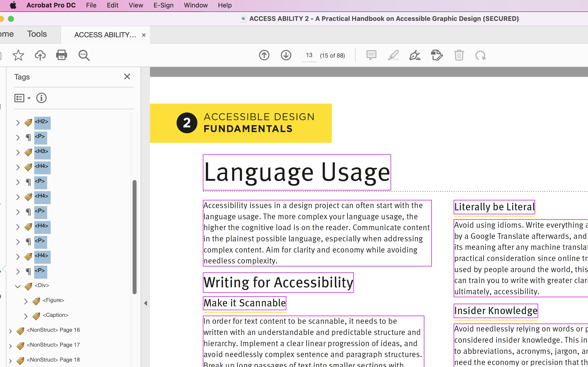
Task: Click the Accessible Design Fundamentals banner
Action: [241, 123]
